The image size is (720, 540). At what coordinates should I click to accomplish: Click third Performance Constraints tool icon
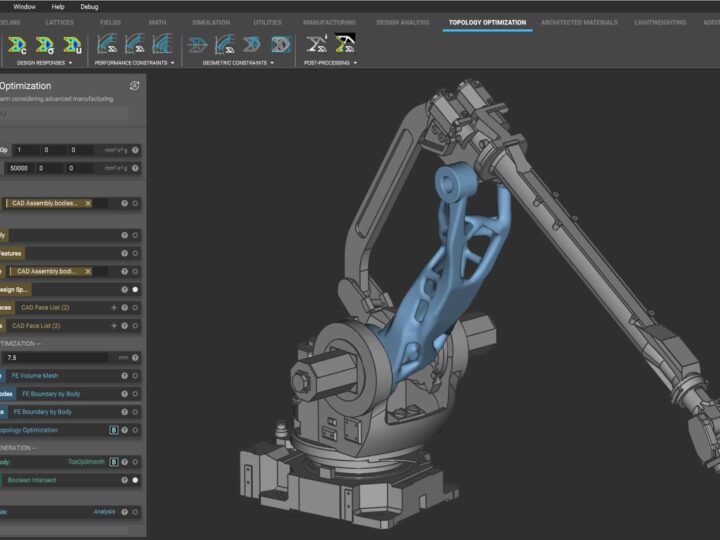pos(162,45)
